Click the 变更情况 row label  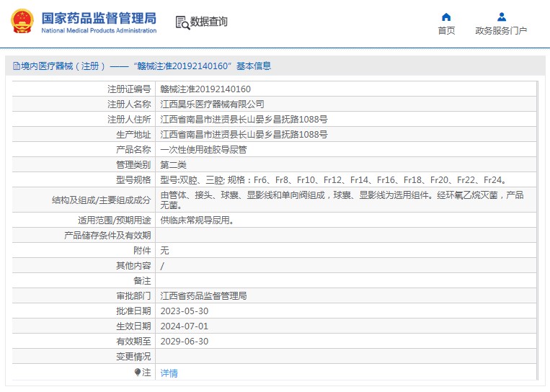pyautogui.click(x=133, y=357)
